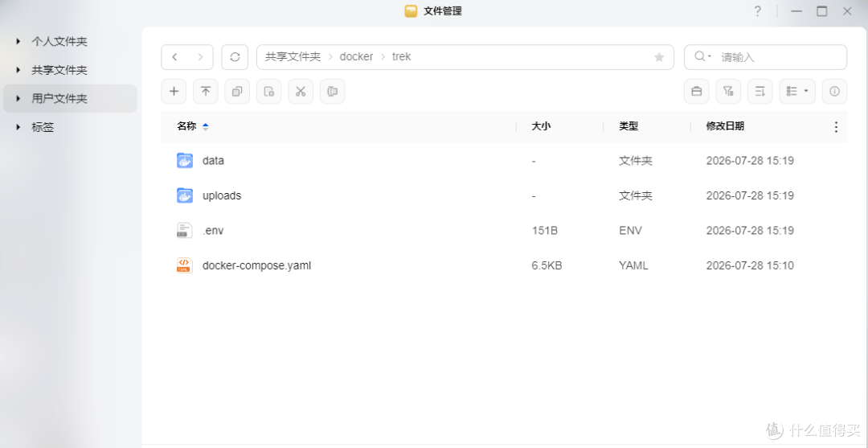Sort by the 修改日期 column header
Screen dimensions: 868x448
[725, 126]
